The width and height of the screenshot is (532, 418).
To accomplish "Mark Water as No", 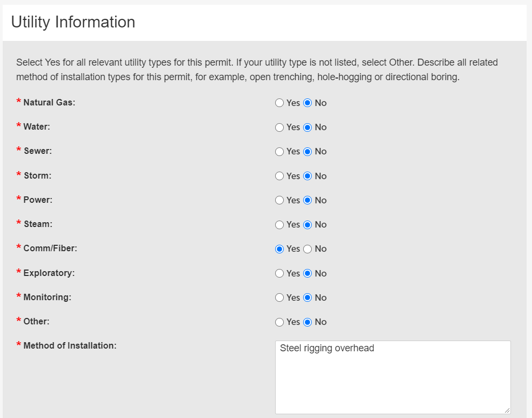I will pos(307,127).
